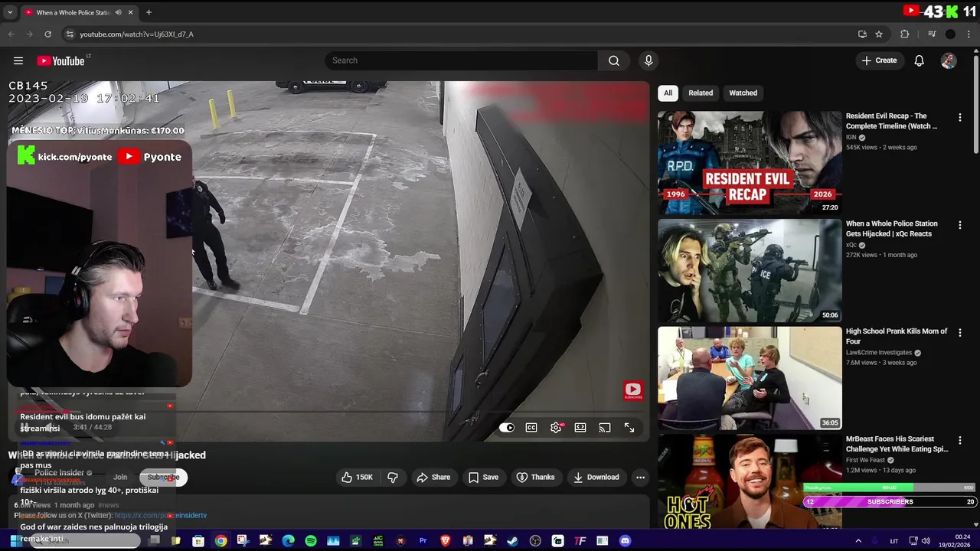Show hidden system tray icons
The height and width of the screenshot is (551, 980).
(x=857, y=541)
